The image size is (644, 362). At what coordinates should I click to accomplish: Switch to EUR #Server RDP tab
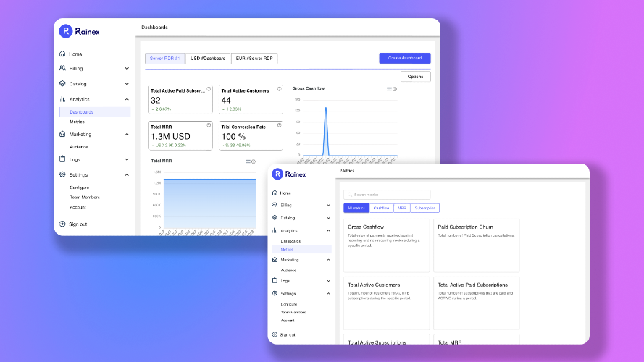pyautogui.click(x=254, y=58)
